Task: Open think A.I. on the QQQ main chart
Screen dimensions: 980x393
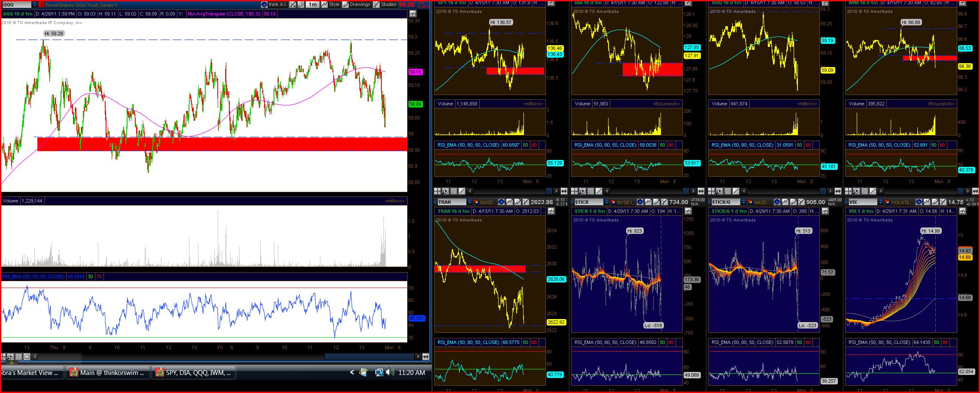Action: point(274,5)
